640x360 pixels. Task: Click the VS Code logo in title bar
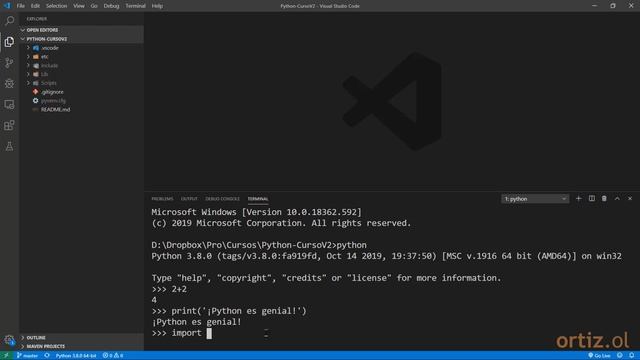click(7, 6)
